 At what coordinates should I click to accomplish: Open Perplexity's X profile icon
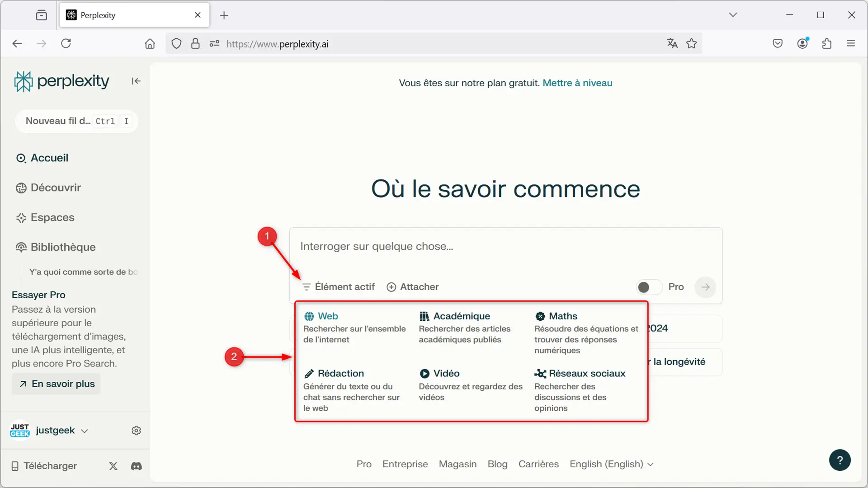coord(113,466)
